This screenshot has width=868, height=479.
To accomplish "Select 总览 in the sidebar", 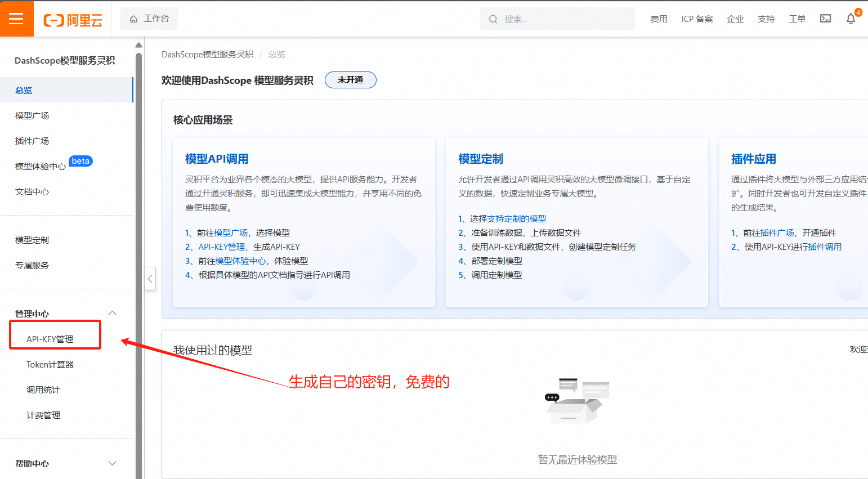I will pos(66,90).
